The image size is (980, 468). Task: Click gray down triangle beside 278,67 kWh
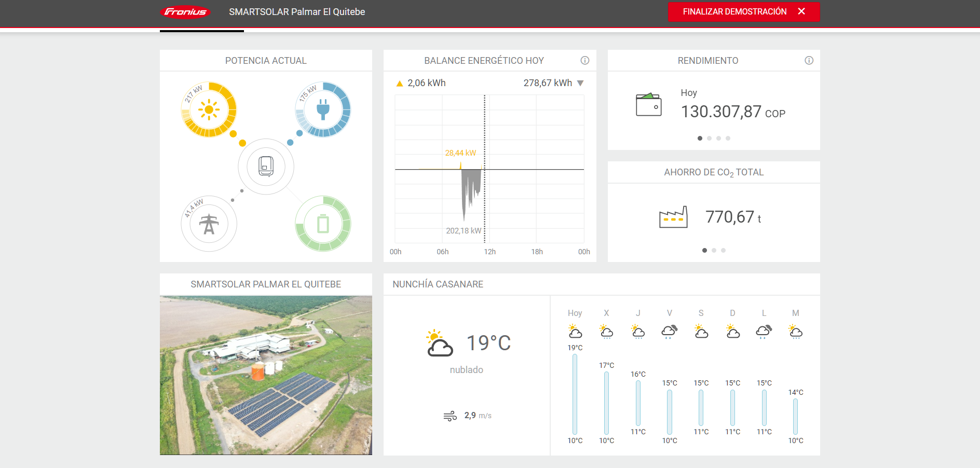[x=580, y=84]
